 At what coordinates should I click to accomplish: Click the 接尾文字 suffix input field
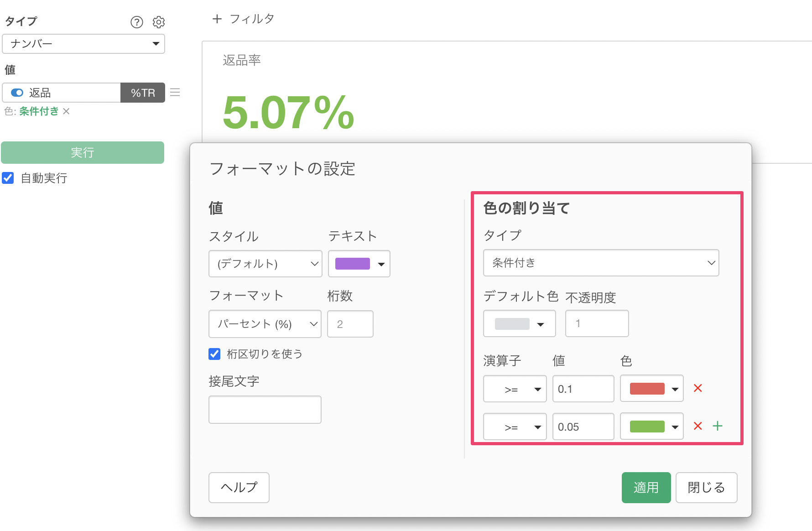(x=265, y=410)
